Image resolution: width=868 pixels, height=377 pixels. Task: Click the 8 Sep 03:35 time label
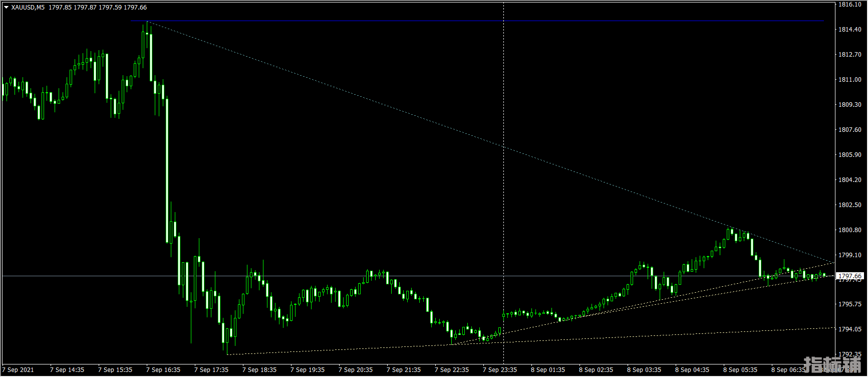click(x=644, y=370)
